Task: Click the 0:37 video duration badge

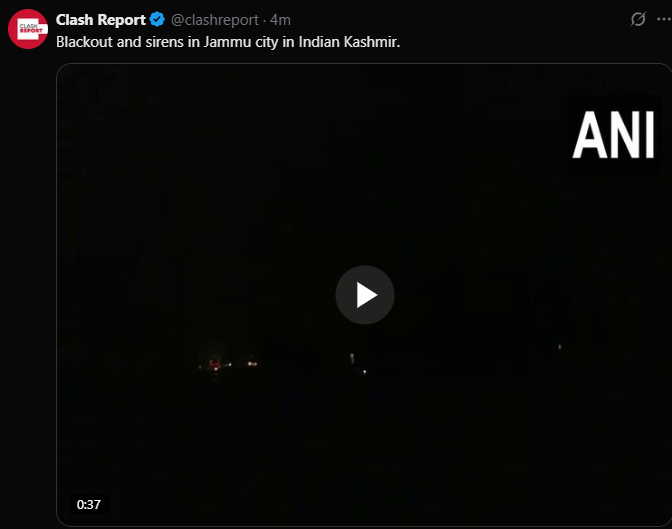Action: tap(89, 504)
